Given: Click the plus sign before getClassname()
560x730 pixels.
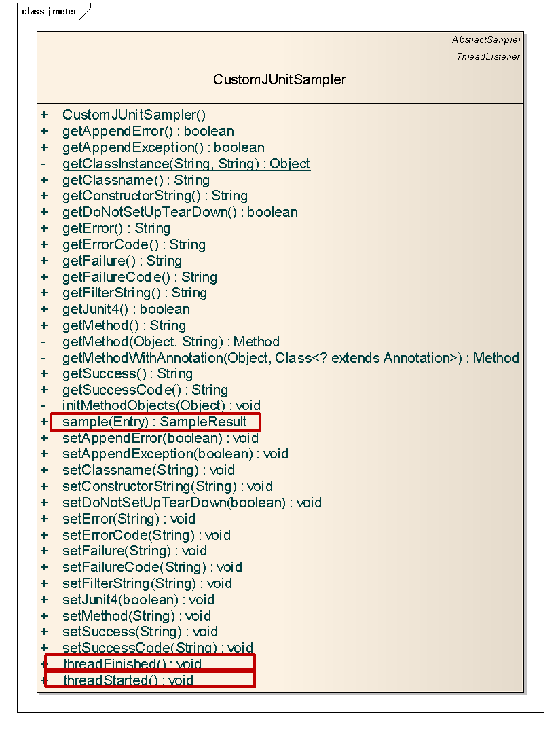Looking at the screenshot, I should 43,180.
